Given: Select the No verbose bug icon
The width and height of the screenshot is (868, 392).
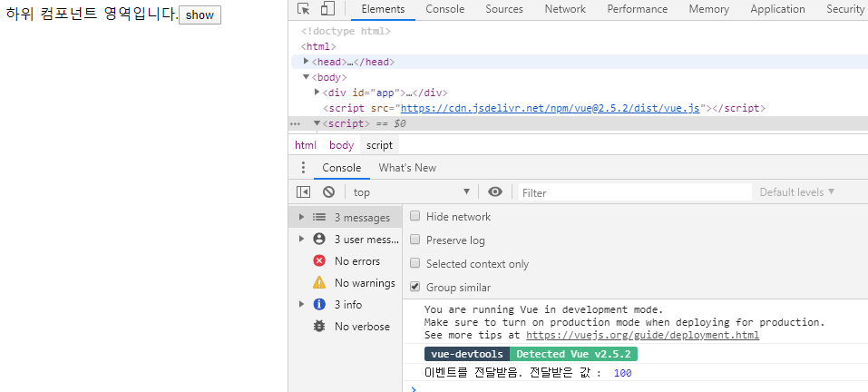Looking at the screenshot, I should (319, 326).
